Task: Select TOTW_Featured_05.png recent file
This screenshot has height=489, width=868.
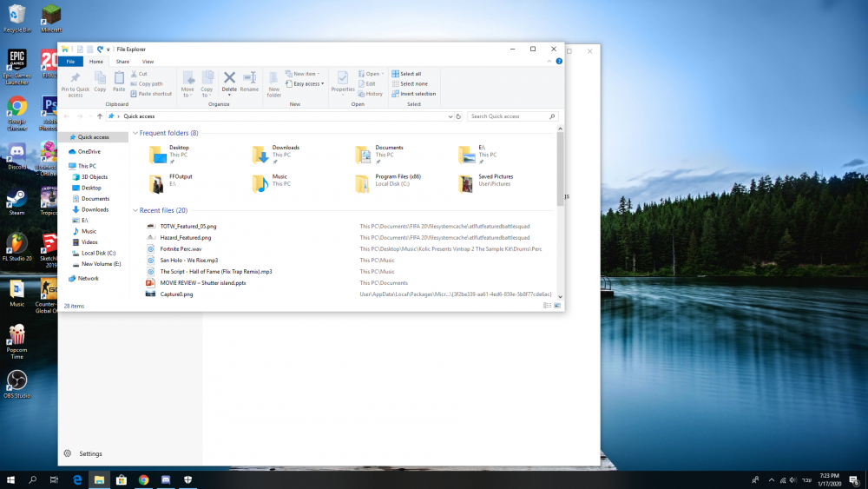Action: [188, 226]
